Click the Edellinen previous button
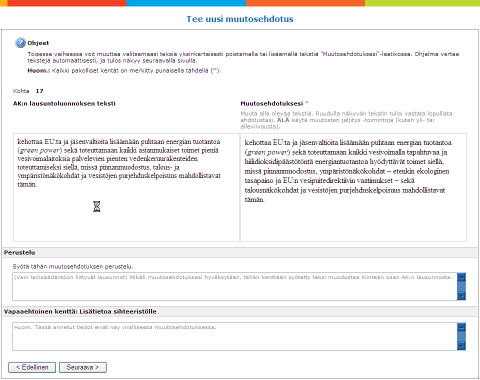Image resolution: width=480 pixels, height=380 pixels. [x=32, y=367]
